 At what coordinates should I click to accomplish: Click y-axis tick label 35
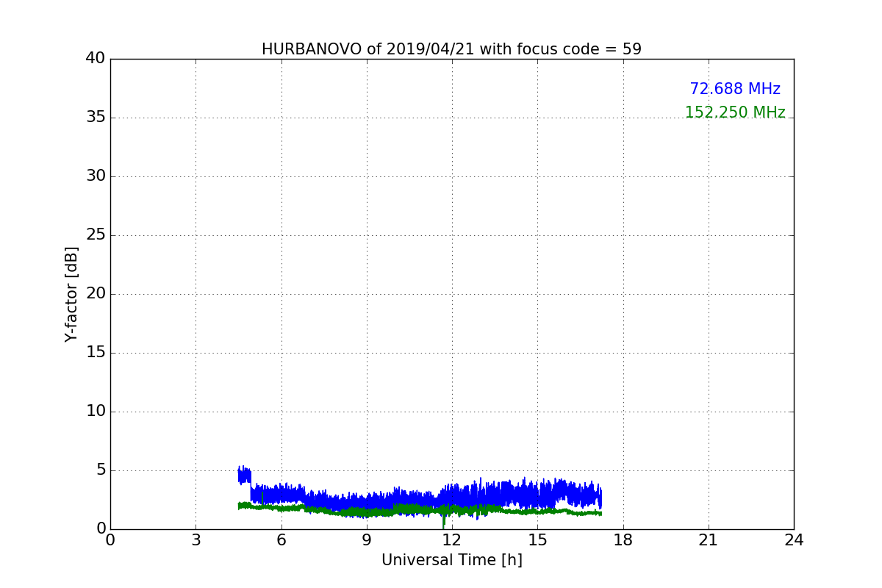click(x=96, y=118)
